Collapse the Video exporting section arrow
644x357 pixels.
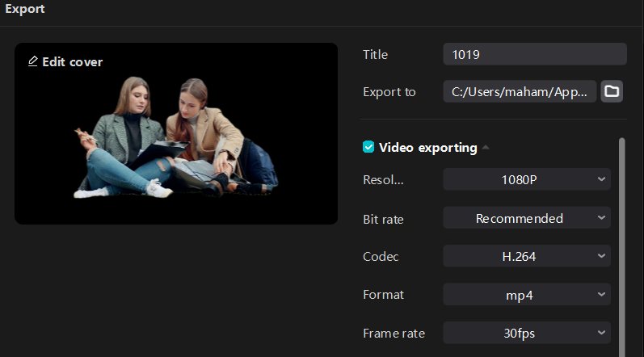point(486,147)
